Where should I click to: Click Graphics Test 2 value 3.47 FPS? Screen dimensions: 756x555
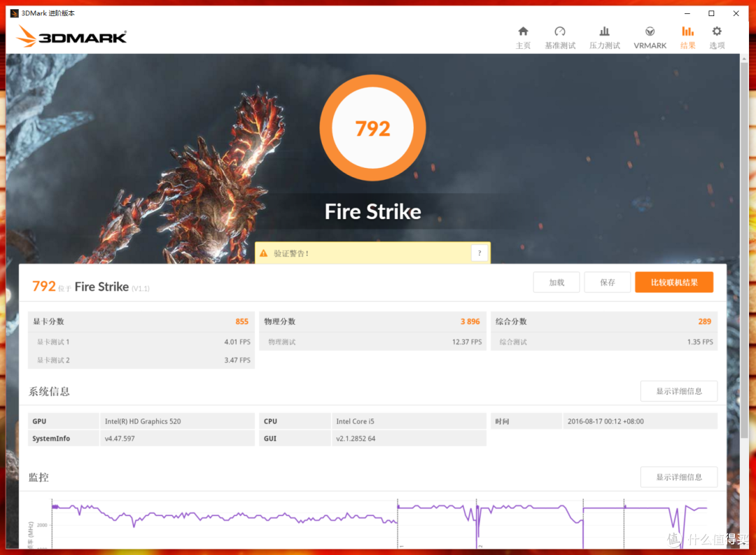coord(237,360)
